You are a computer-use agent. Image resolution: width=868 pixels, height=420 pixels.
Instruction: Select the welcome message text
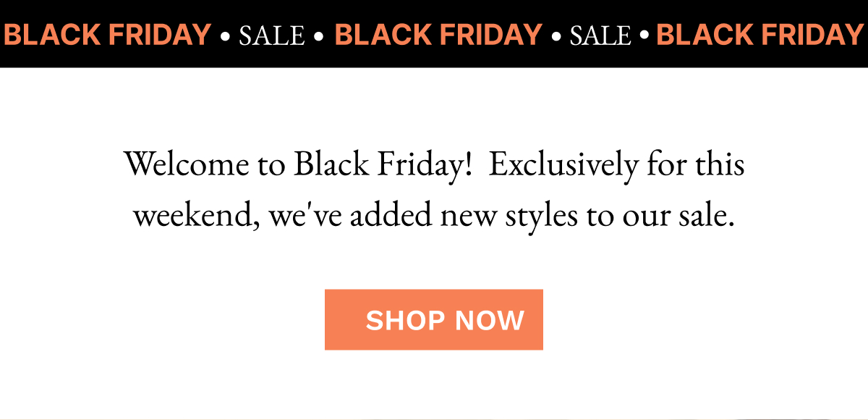tap(434, 188)
